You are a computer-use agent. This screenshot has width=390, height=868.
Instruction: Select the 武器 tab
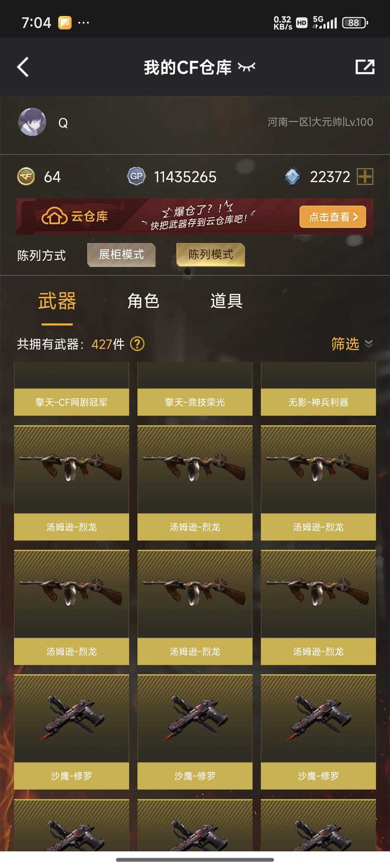coord(57,301)
